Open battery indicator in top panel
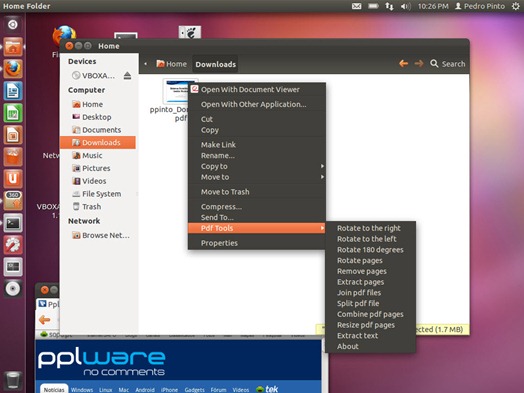Viewport: 524px width, 393px height. coord(373,6)
